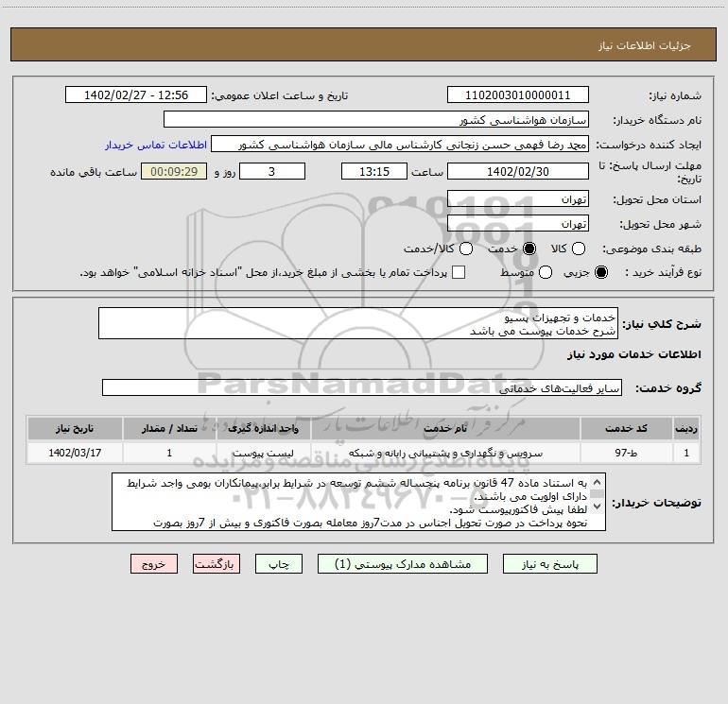Click the واحد اندازه گیری column header

coord(263,428)
